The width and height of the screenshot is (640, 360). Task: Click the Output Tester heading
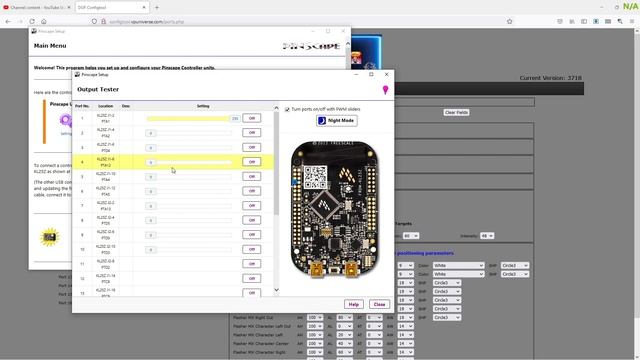98,89
